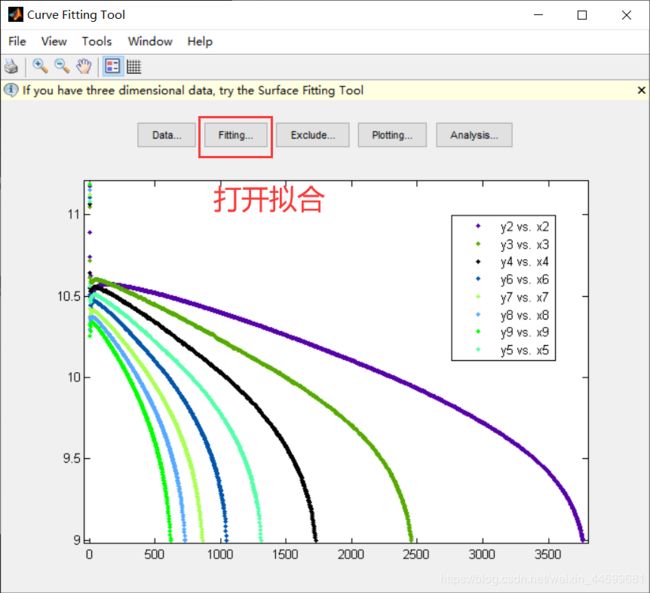650x593 pixels.
Task: Click legend entry y9 vs. x9
Action: [x=524, y=333]
